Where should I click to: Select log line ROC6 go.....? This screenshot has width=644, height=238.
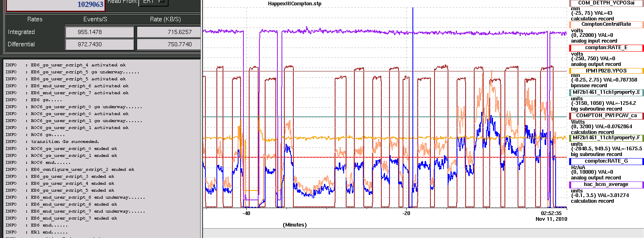(35, 134)
